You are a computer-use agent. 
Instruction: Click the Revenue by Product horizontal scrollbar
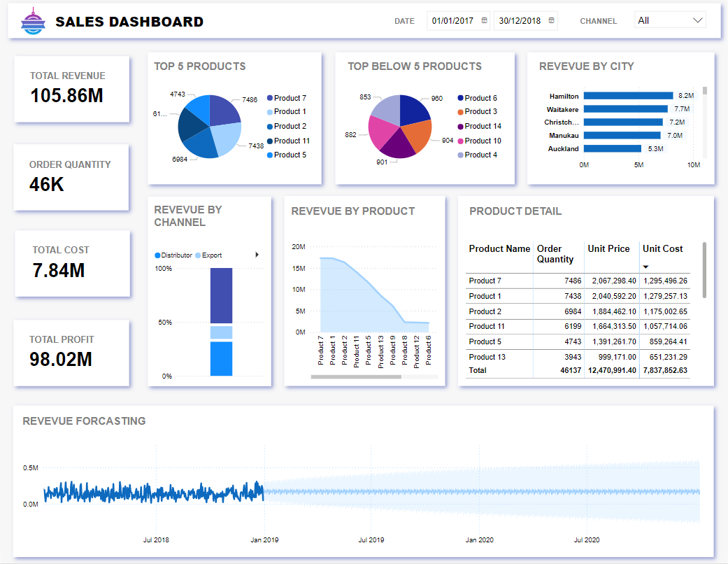[356, 376]
